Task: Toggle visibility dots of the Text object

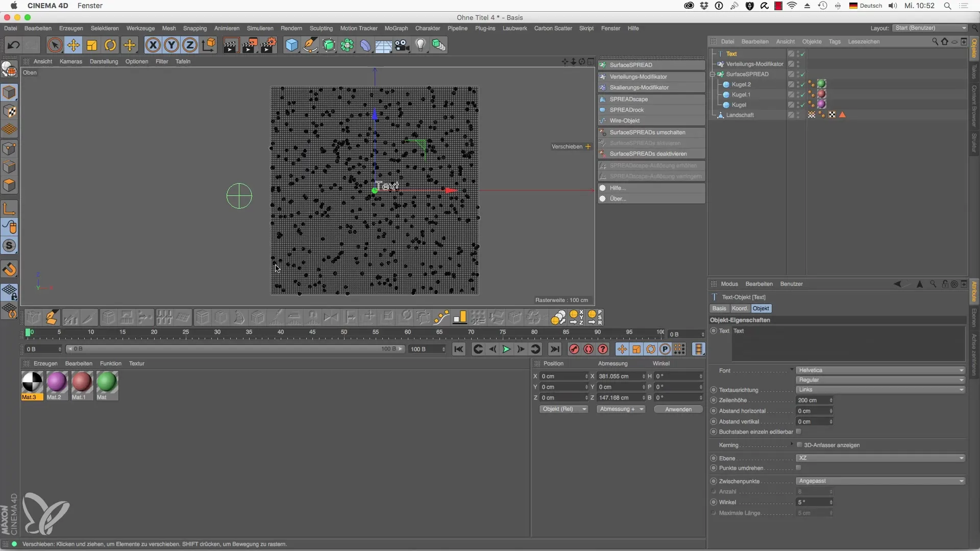Action: (x=798, y=54)
